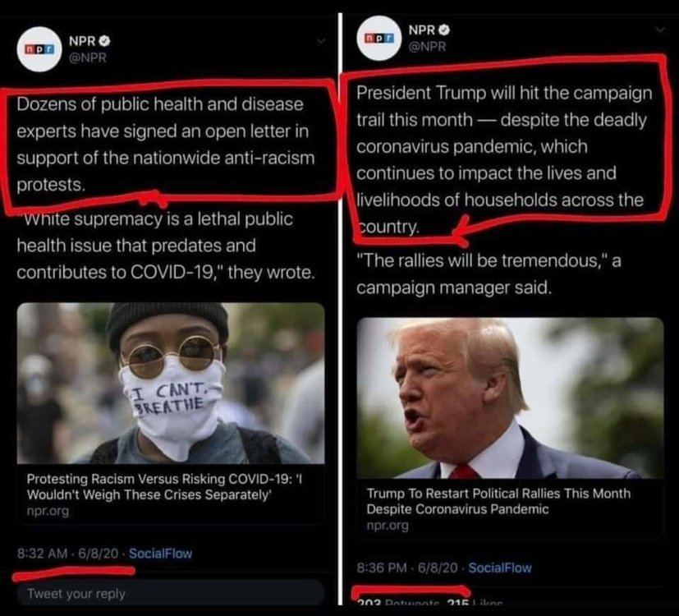
Task: Open 'Trump To Restart Political Rallies' headline
Action: pyautogui.click(x=498, y=501)
